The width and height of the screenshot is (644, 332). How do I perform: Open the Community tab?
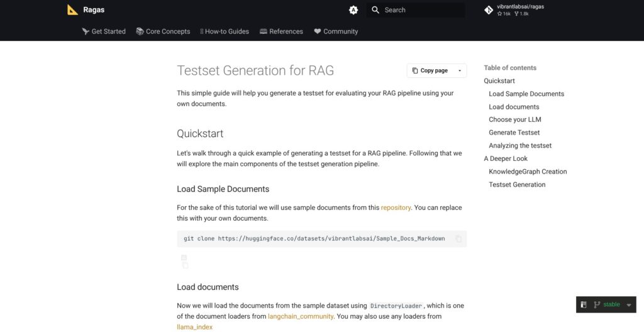pos(336,31)
